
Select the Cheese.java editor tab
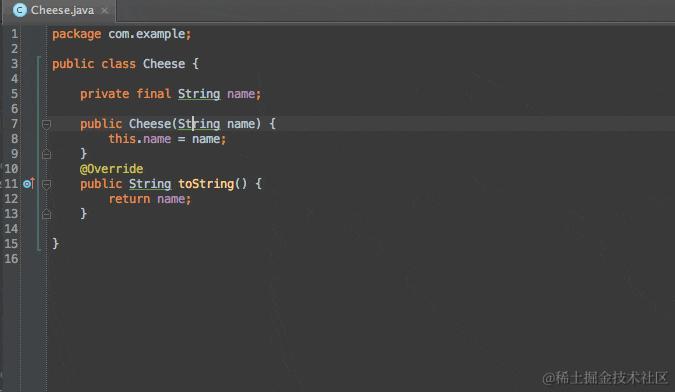(x=59, y=10)
